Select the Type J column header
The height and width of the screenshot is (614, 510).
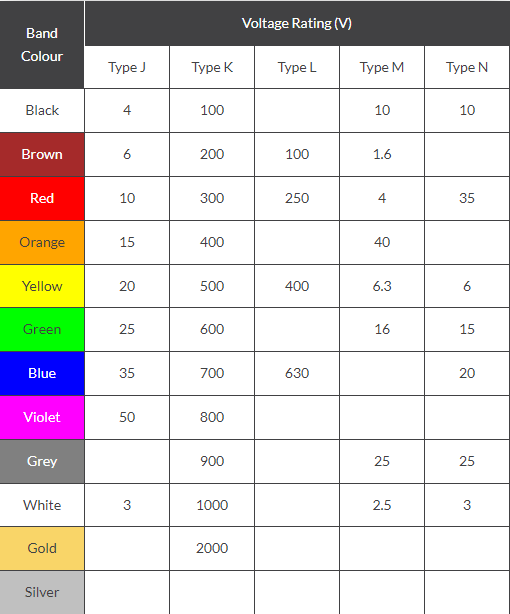127,67
